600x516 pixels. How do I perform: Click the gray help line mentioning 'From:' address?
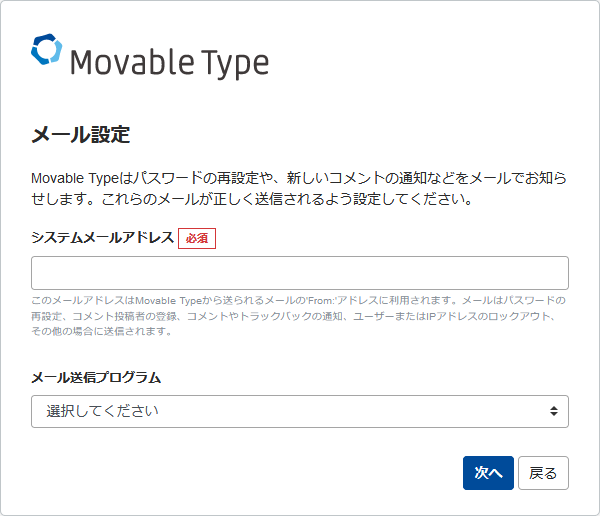[299, 300]
